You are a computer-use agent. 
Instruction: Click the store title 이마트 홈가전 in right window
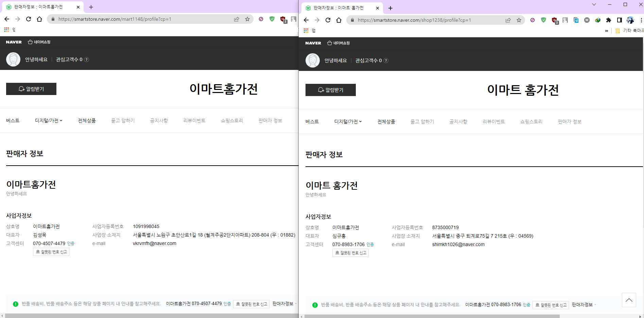pyautogui.click(x=523, y=90)
